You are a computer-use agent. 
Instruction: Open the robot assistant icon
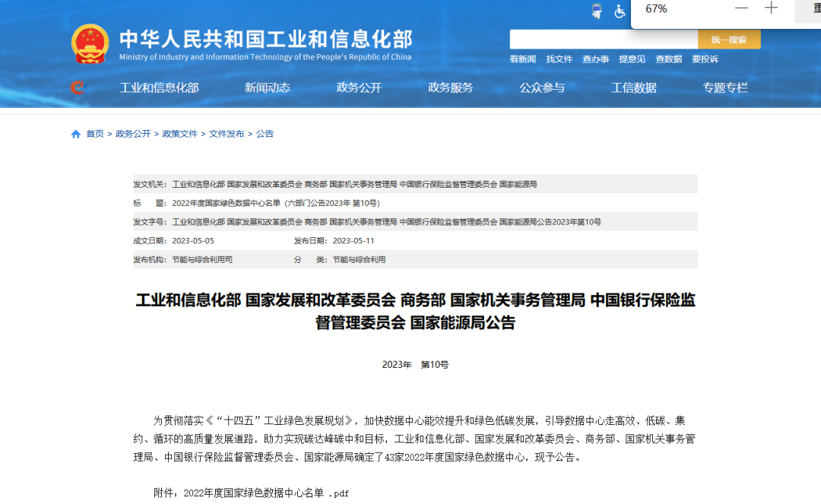point(597,11)
